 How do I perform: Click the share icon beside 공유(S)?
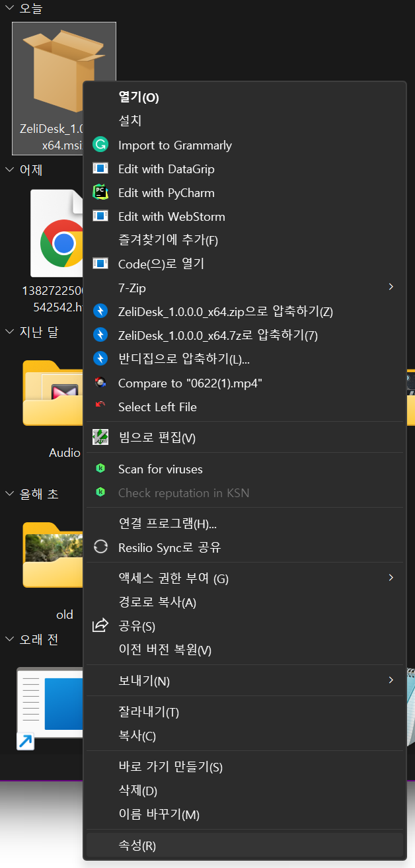pyautogui.click(x=100, y=625)
